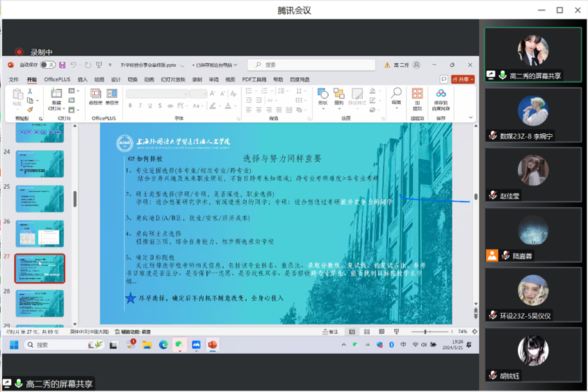Click the 新建幻灯片 (New Slide) icon
The height and width of the screenshot is (392, 588).
[x=56, y=99]
